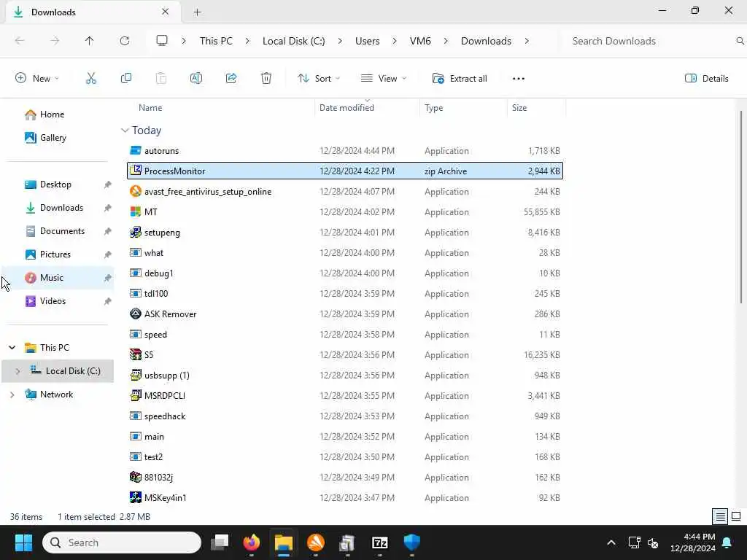
Task: Click the Delete trash icon
Action: 266,79
